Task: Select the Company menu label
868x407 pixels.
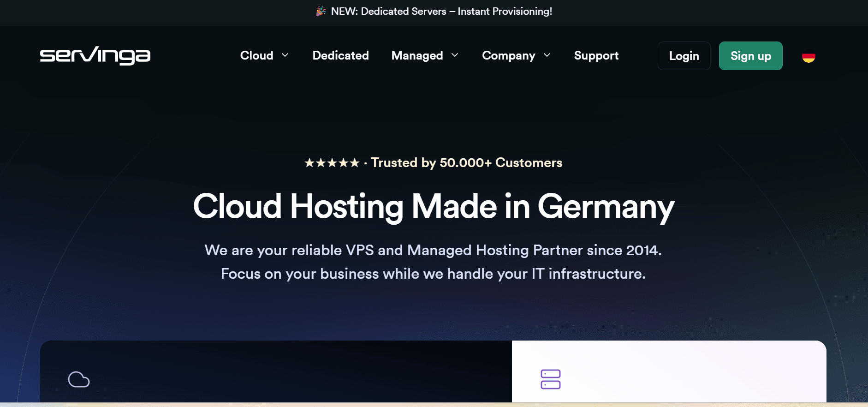Action: [508, 56]
